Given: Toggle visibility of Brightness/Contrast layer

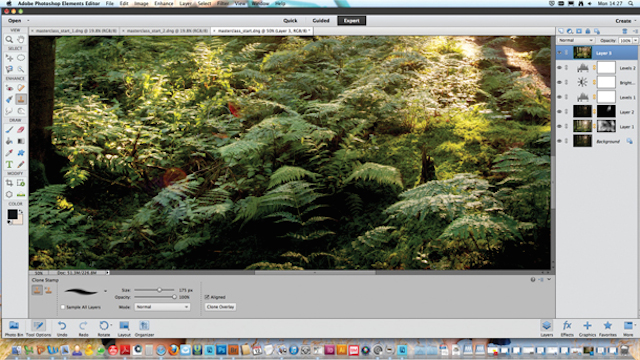Looking at the screenshot, I should point(560,82).
